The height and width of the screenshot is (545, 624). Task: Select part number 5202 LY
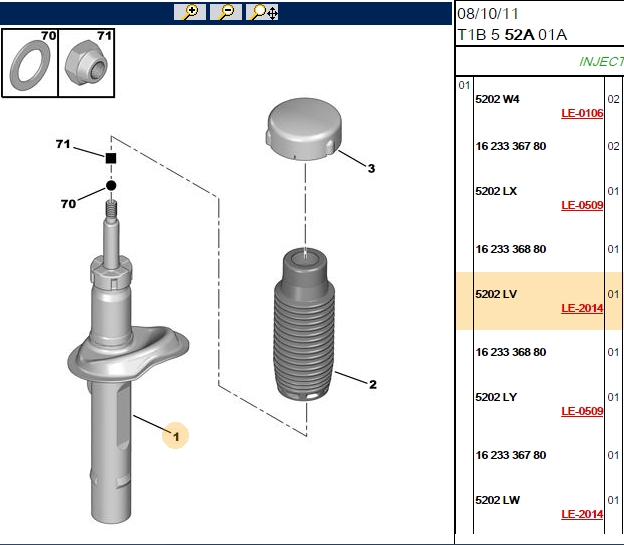(496, 397)
